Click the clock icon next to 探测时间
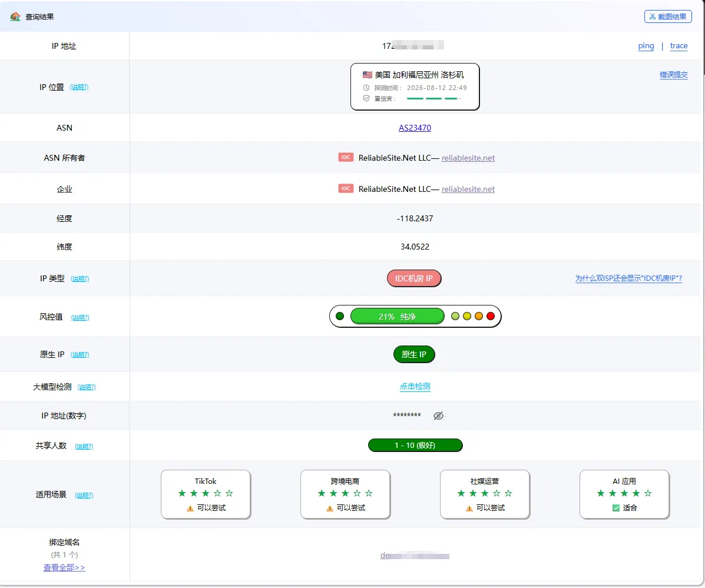Viewport: 705px width, 588px height. (x=366, y=88)
